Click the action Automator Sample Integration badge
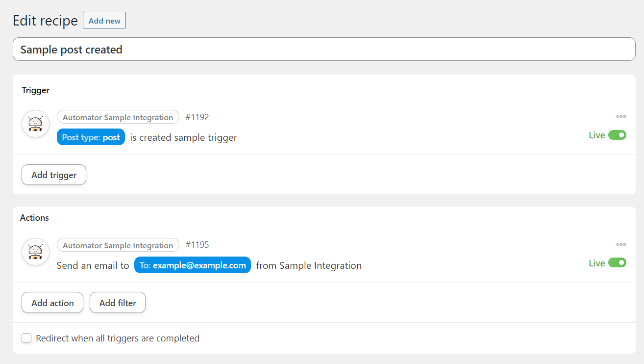644x364 pixels. (118, 245)
